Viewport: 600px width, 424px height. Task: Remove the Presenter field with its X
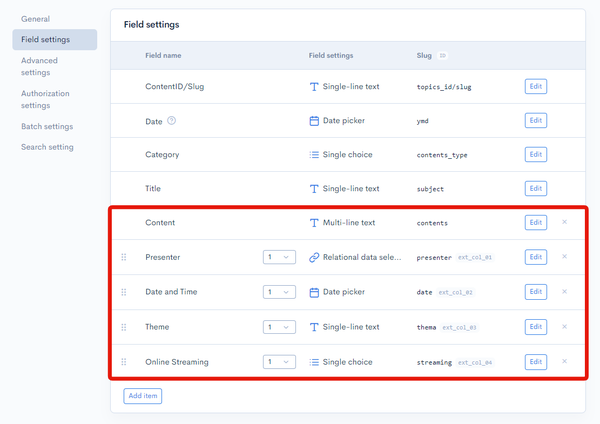point(564,256)
